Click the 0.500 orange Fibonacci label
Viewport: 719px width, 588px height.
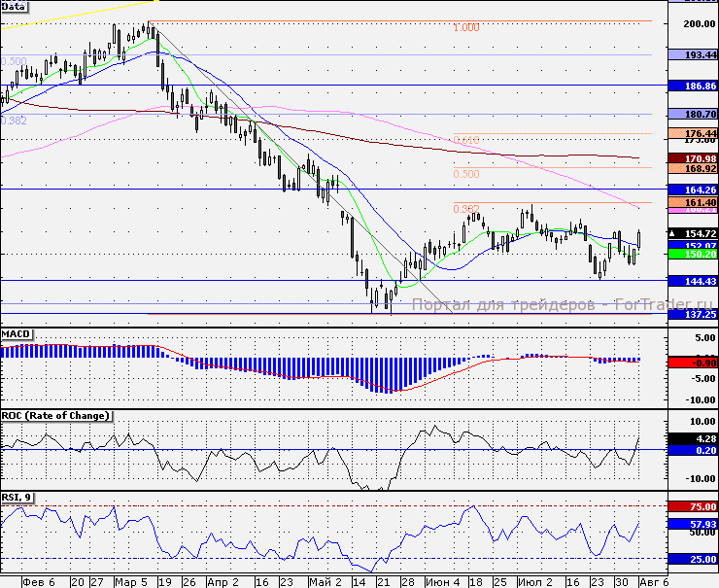[x=466, y=174]
